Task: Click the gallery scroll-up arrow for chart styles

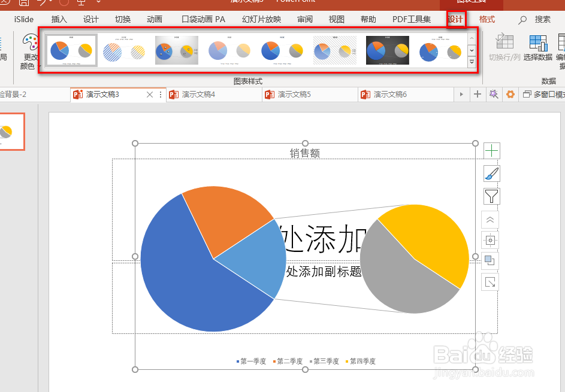Action: pyautogui.click(x=471, y=37)
